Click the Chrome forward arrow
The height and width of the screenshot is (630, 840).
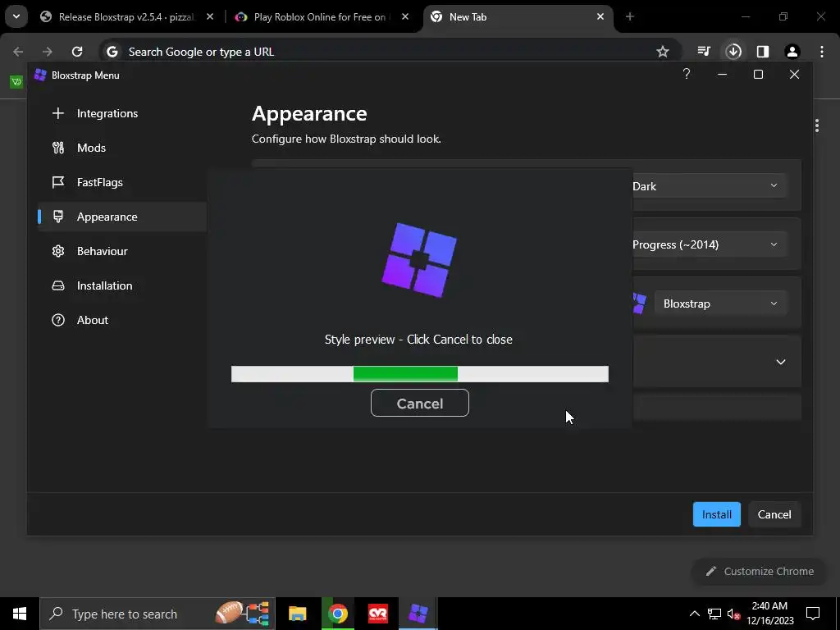48,52
